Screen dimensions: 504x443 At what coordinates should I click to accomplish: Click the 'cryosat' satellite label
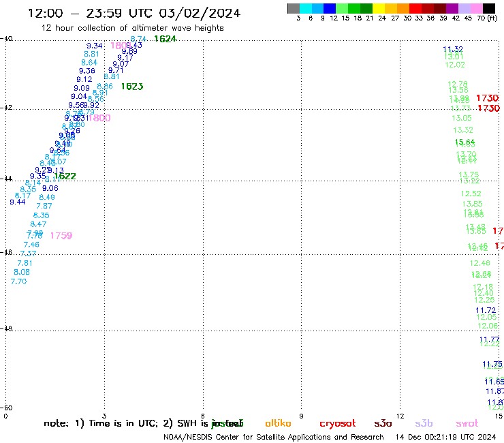point(338,424)
